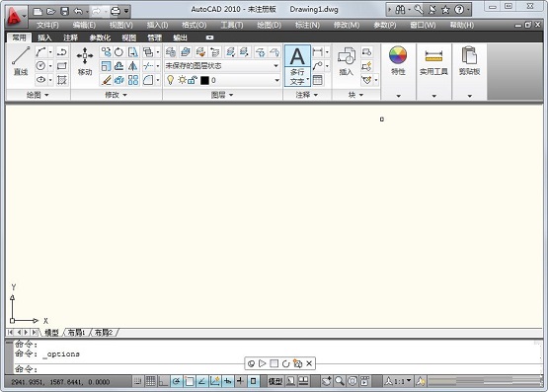This screenshot has height=392, width=548.
Task: Expand the layer state dropdown (未保存的图层状态)
Action: tap(222, 66)
